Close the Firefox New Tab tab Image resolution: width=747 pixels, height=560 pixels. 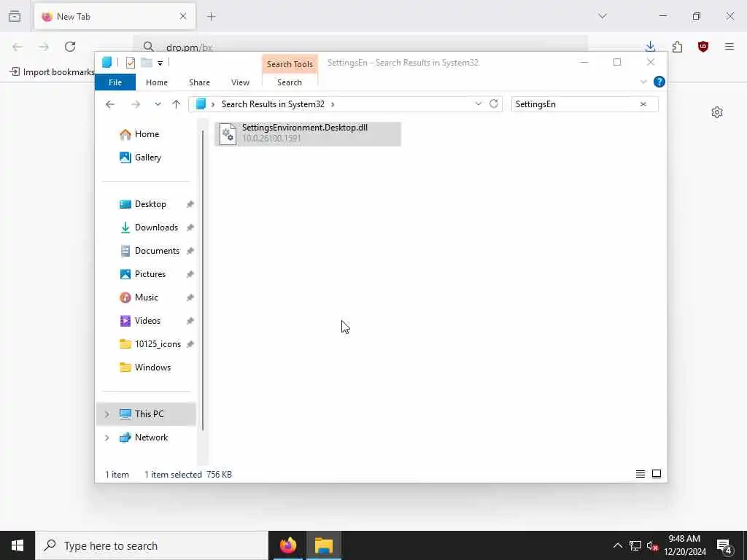coord(183,16)
